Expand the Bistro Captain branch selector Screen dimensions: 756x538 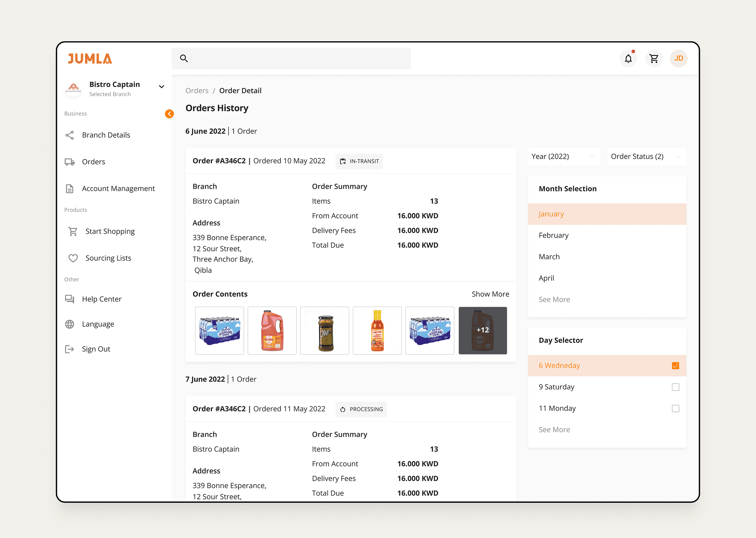coord(162,87)
